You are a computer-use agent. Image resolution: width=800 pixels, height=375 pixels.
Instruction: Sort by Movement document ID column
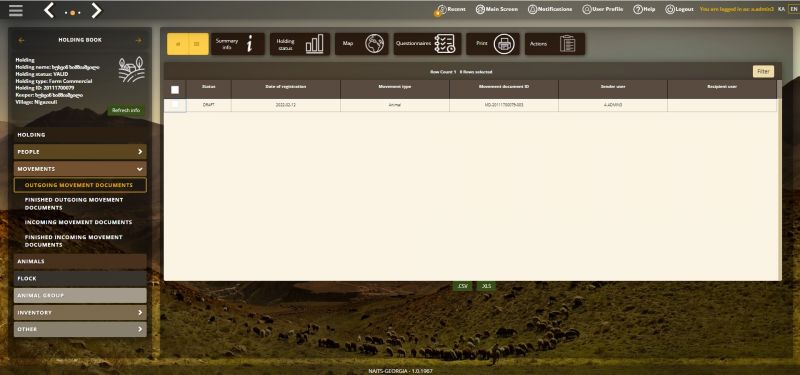(504, 89)
